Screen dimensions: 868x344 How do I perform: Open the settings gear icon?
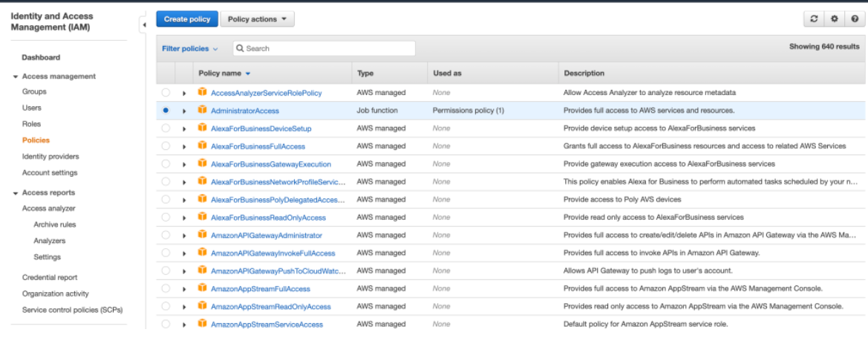[x=835, y=19]
